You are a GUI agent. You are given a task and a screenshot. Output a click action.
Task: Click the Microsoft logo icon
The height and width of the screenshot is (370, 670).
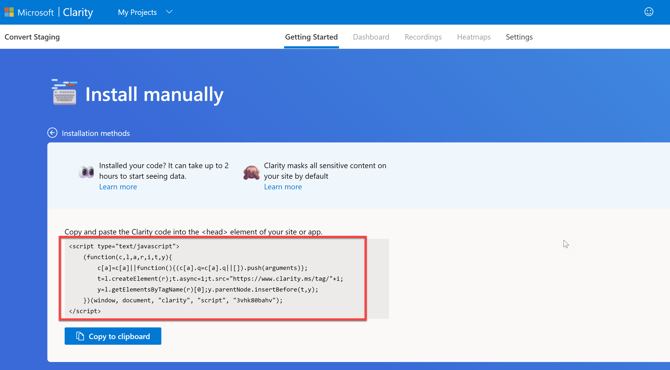pyautogui.click(x=9, y=12)
